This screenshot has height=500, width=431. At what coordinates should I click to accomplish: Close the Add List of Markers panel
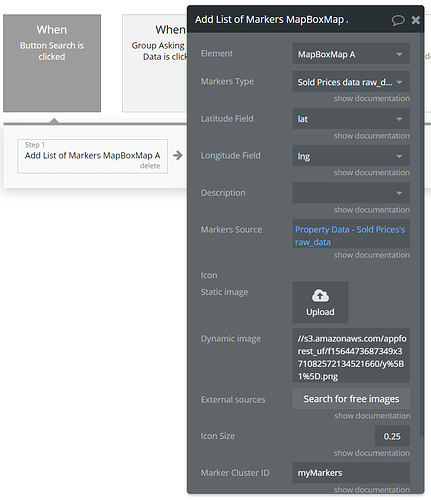(416, 20)
